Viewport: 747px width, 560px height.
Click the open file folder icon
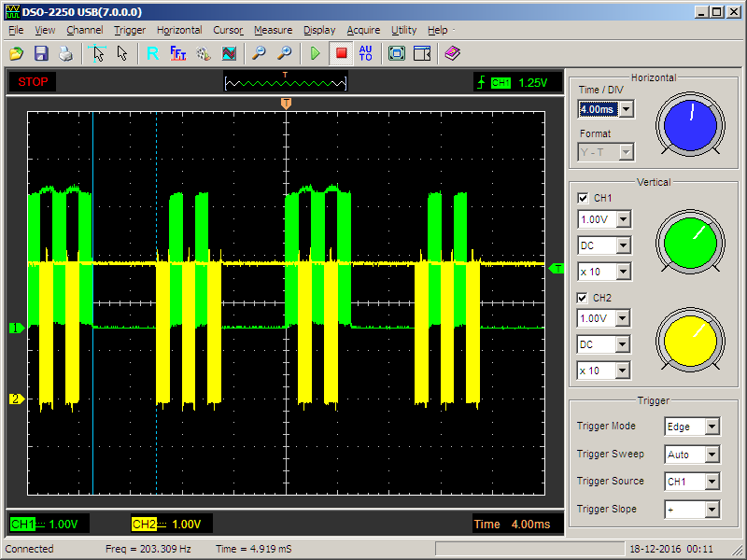16,53
